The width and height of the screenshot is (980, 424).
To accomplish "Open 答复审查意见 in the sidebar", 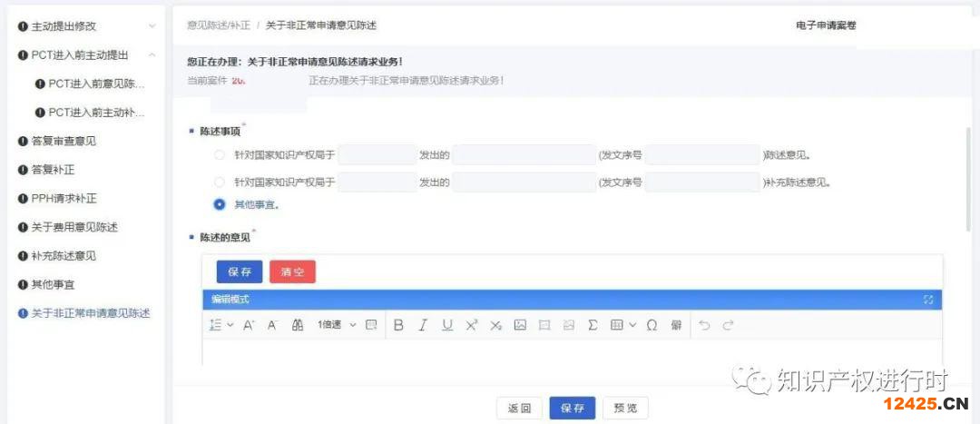I will point(64,141).
